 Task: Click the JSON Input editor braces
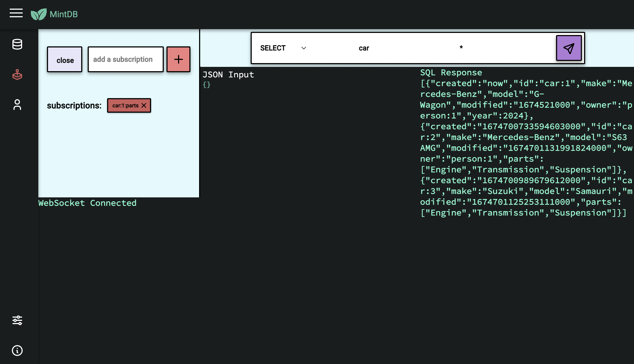pos(207,85)
